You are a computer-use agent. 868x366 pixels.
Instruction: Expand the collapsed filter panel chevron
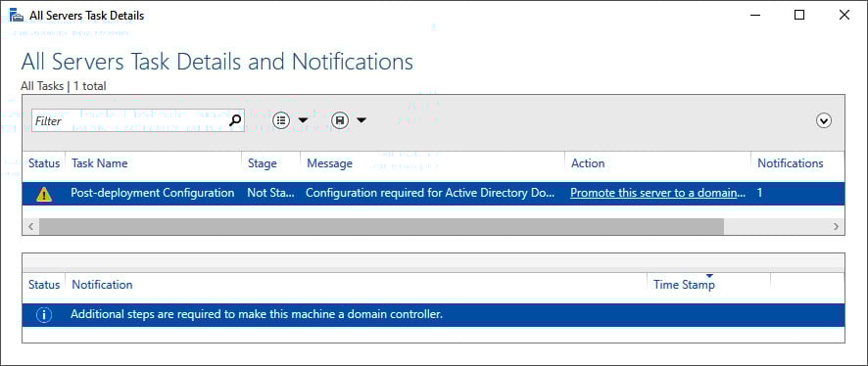[x=824, y=120]
